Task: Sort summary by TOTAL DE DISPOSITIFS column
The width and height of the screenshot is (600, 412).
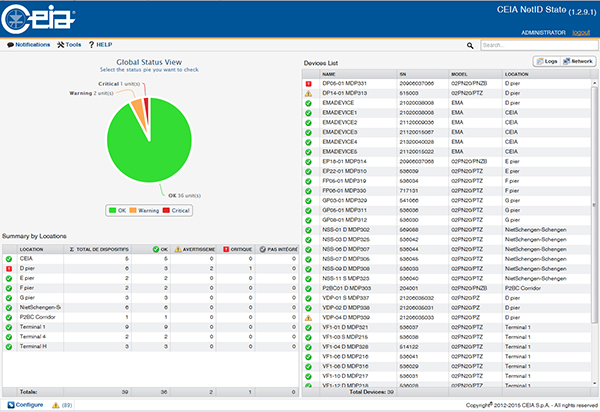Action: click(97, 249)
